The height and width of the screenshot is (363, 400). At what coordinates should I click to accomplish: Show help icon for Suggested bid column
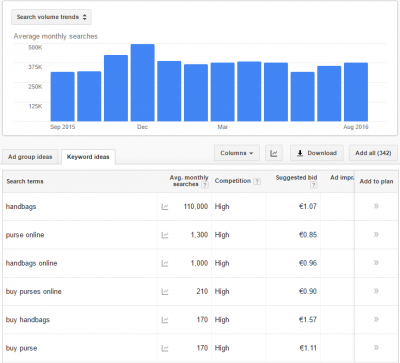tap(313, 185)
